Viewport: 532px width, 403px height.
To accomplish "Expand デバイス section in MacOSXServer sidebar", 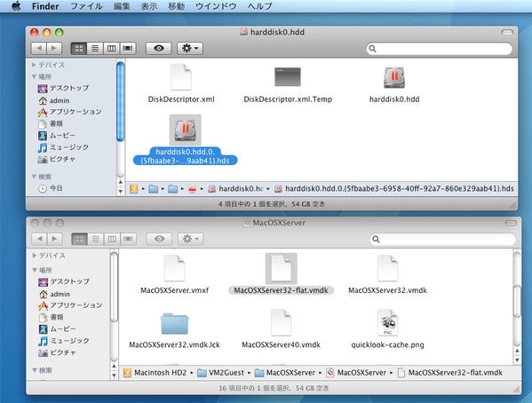I will pos(35,256).
